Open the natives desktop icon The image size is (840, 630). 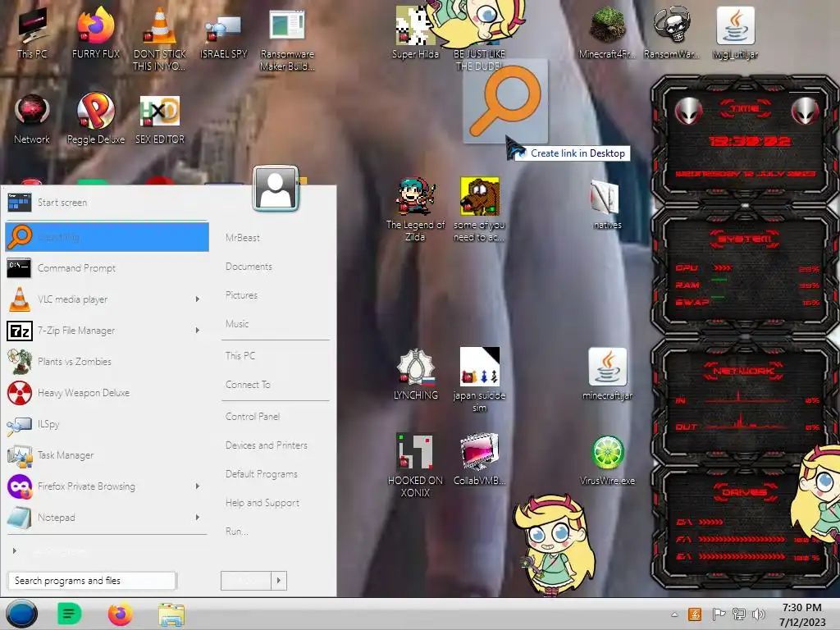(607, 203)
